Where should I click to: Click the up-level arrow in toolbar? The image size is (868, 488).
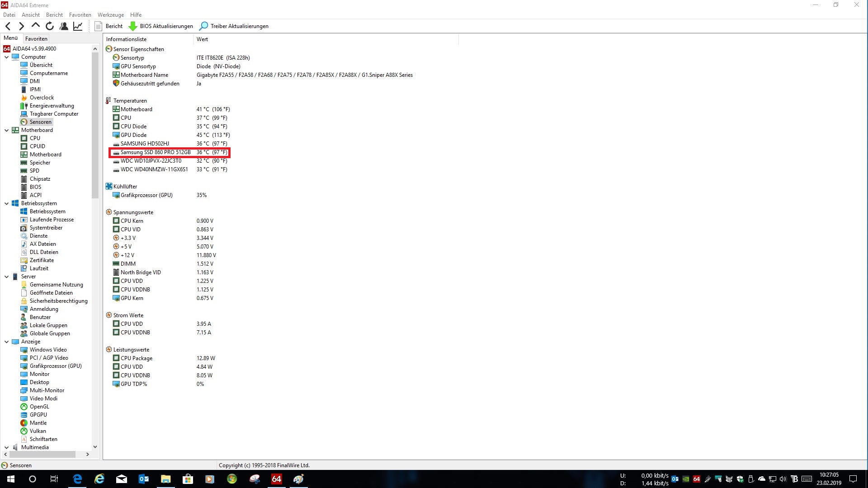click(35, 26)
